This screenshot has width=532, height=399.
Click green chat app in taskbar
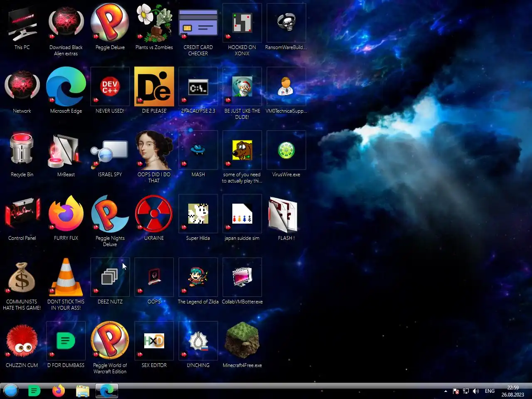(34, 391)
